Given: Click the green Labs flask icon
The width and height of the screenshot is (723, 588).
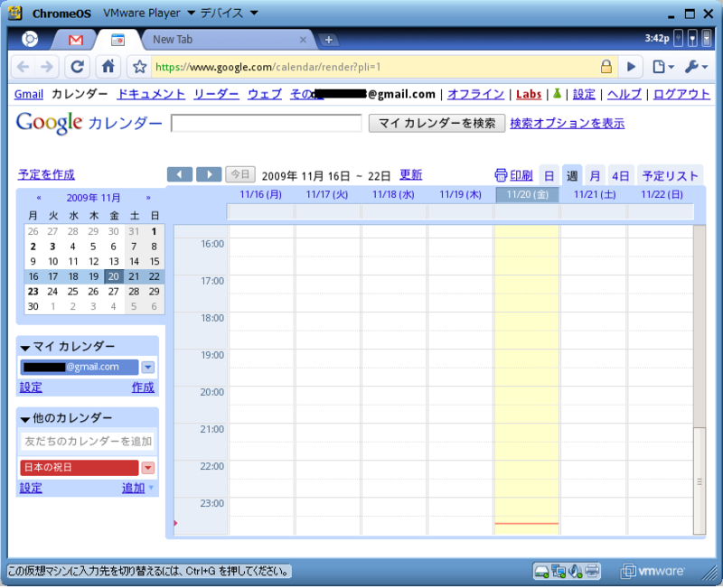Looking at the screenshot, I should coord(557,94).
